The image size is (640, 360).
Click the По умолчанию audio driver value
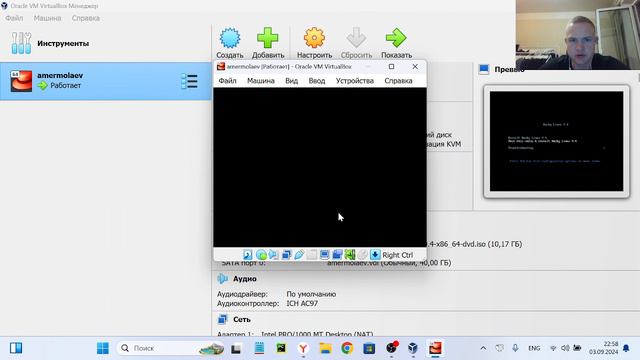pos(311,294)
